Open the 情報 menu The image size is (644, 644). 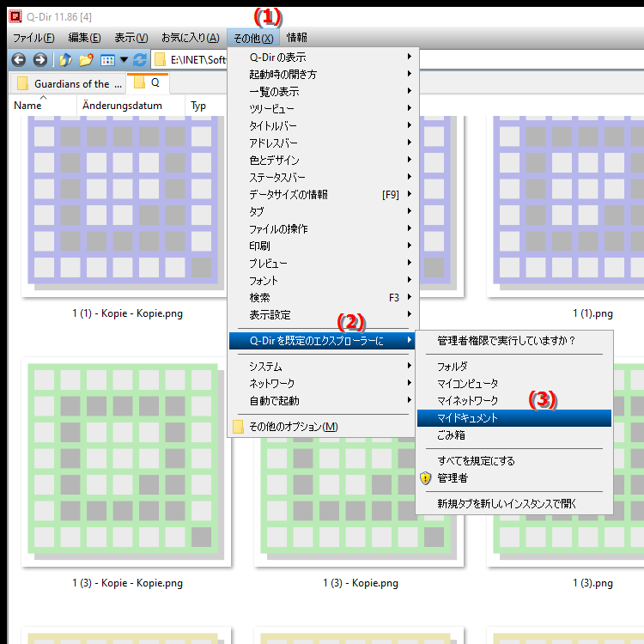tap(296, 38)
